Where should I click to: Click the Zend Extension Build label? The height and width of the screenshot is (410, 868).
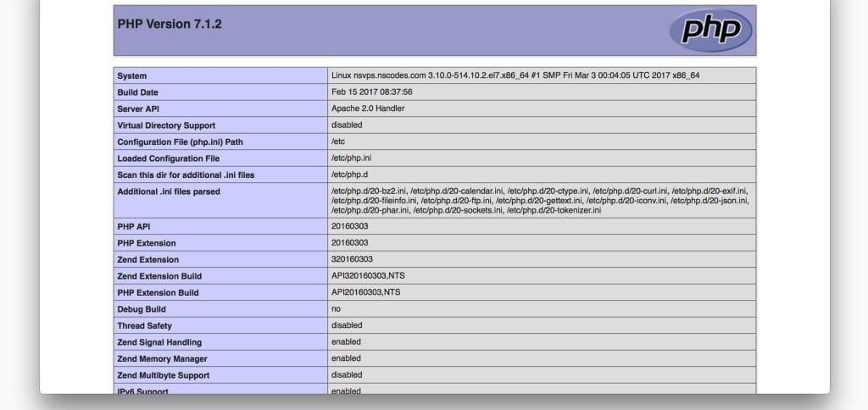coord(159,277)
